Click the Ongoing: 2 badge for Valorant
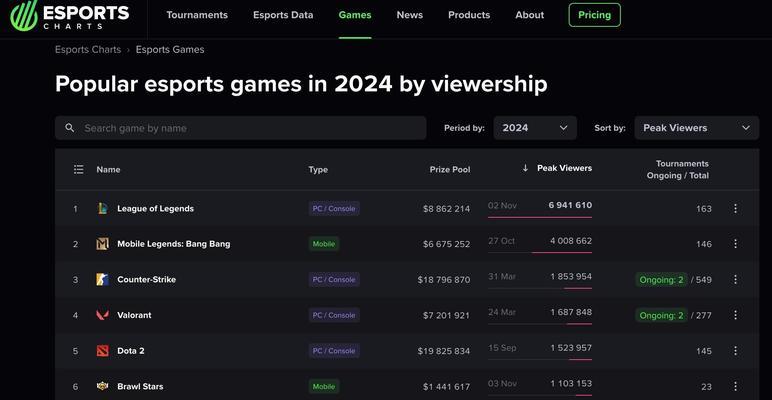 click(x=661, y=315)
